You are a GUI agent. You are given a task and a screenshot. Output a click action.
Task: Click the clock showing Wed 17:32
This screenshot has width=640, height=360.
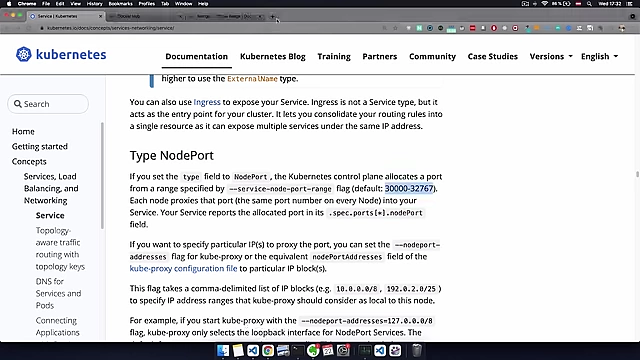tap(610, 4)
